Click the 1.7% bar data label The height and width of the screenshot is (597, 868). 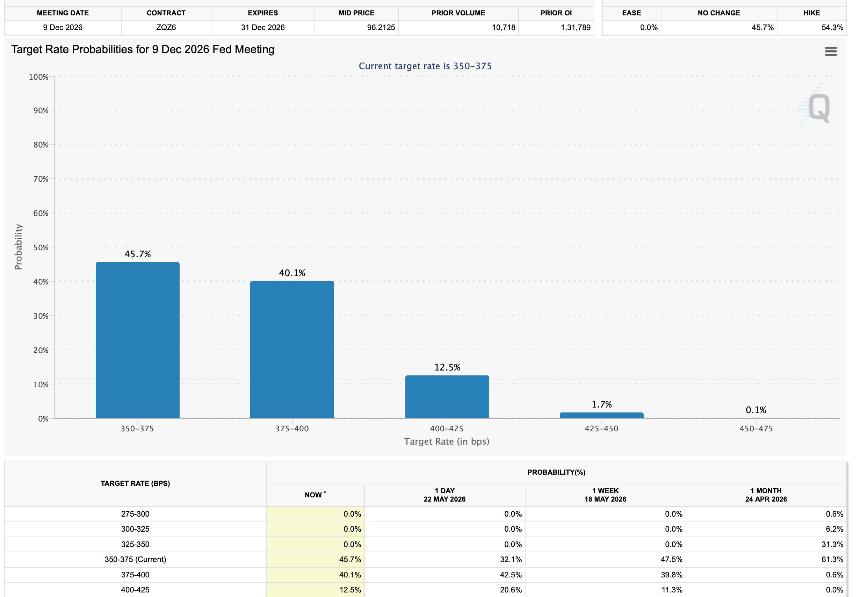click(x=602, y=404)
